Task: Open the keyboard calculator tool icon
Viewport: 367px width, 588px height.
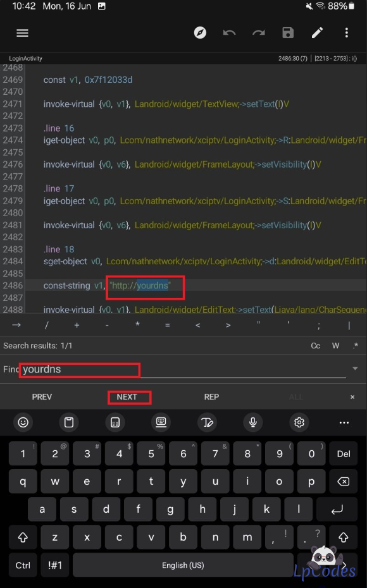Action: 115,422
